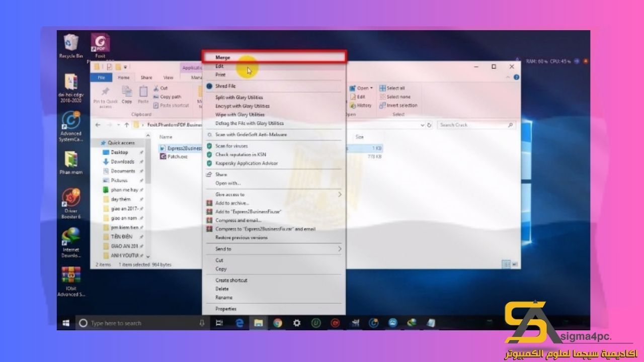The image size is (644, 362).
Task: Expand the Give access to submenu
Action: (x=274, y=195)
